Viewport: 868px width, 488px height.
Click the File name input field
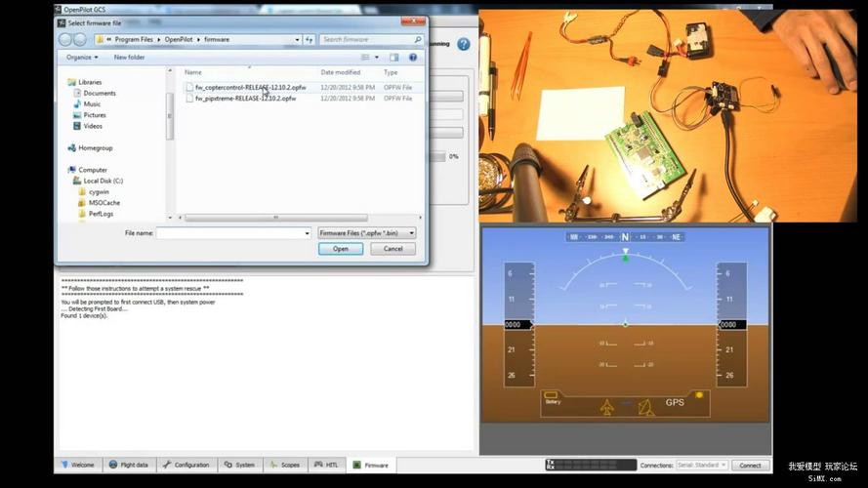point(229,233)
